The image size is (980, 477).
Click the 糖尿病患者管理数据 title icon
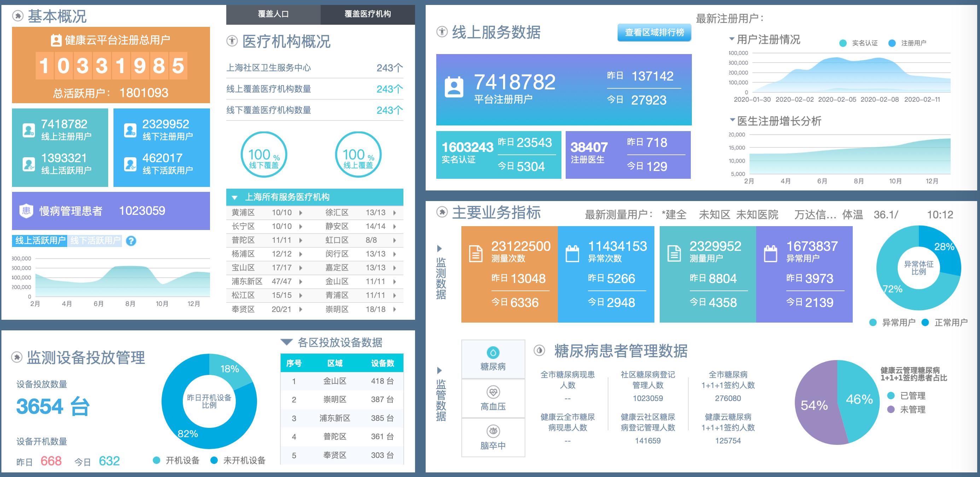(x=539, y=351)
